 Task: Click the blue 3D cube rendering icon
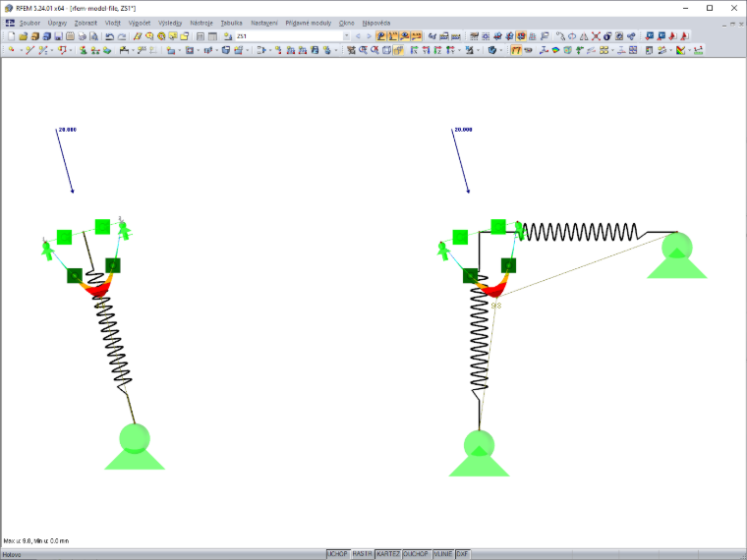[x=492, y=50]
